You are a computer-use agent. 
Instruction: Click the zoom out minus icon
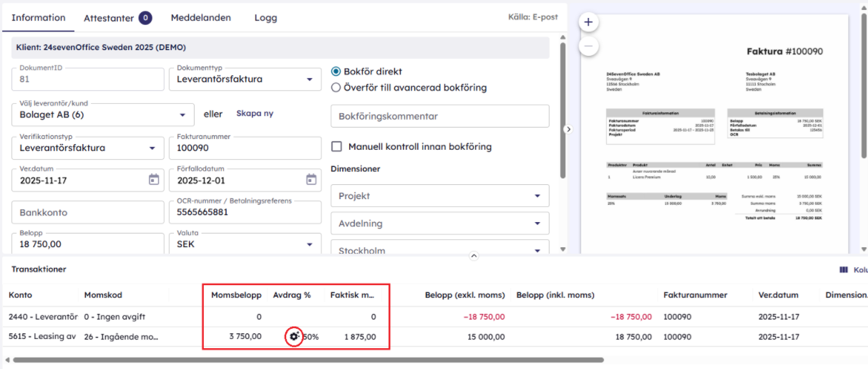click(x=588, y=47)
